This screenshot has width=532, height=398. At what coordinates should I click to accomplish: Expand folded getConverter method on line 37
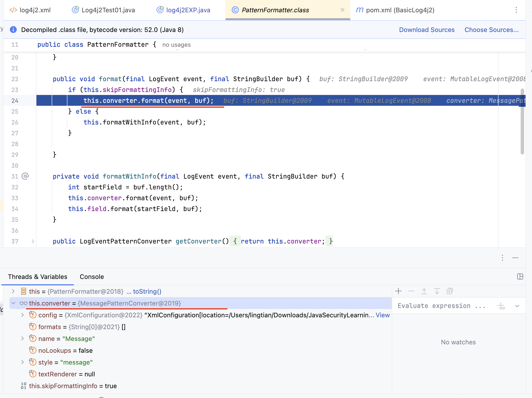(x=33, y=241)
